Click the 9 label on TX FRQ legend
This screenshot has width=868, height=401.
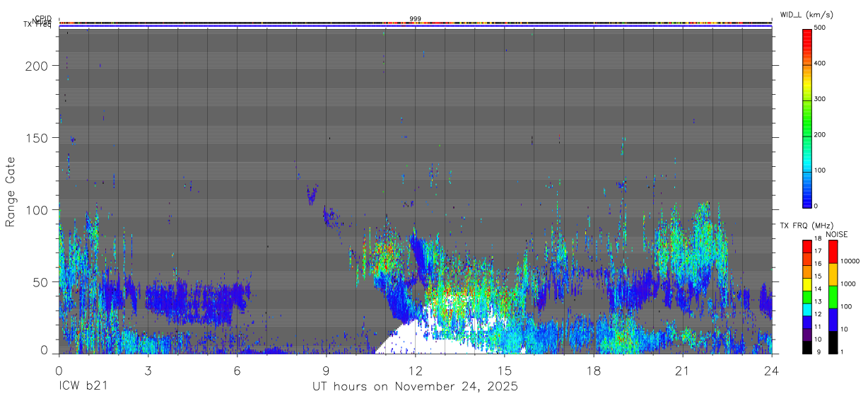click(819, 351)
